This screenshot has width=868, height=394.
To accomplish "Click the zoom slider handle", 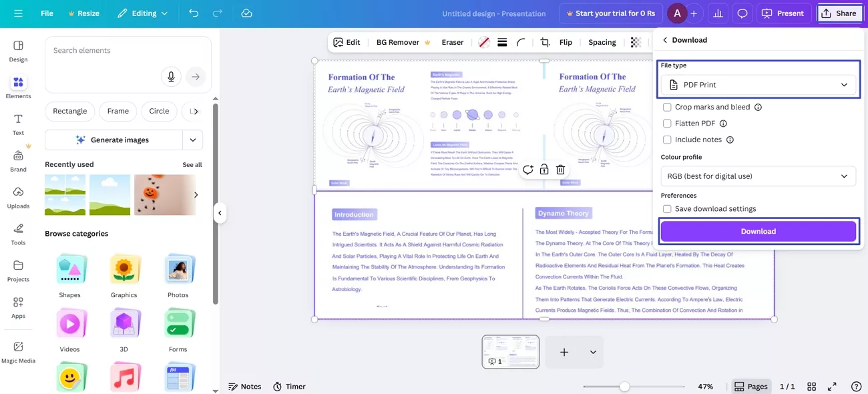I will 624,387.
